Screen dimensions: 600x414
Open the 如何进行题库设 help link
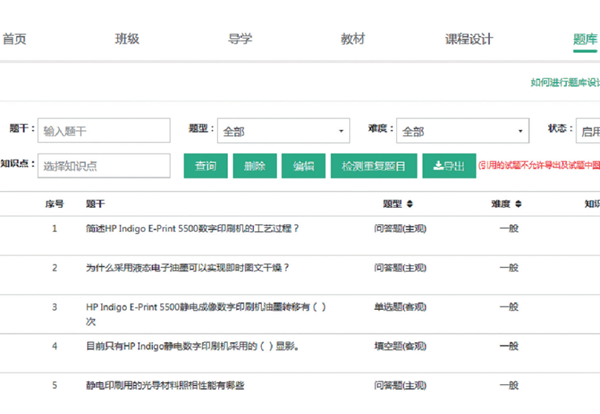[565, 83]
